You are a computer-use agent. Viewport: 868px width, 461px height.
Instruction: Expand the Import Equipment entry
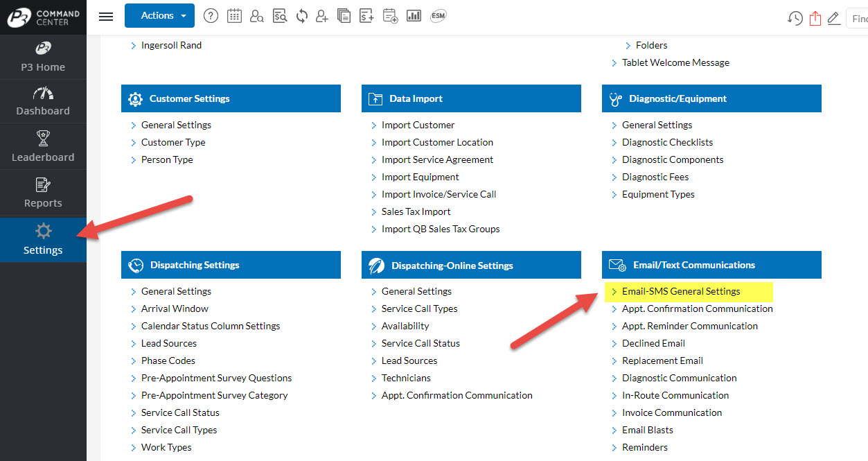[x=420, y=177]
